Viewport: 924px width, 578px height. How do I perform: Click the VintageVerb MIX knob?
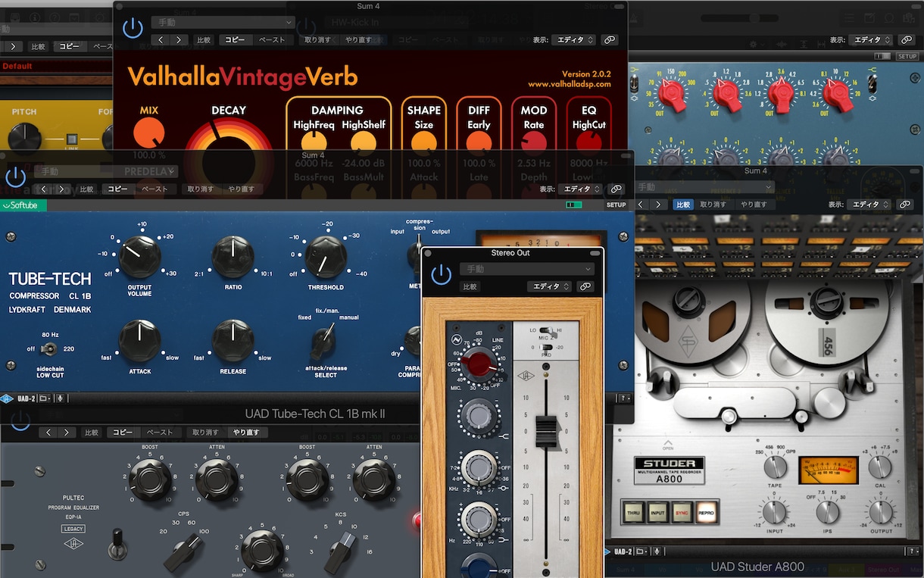click(149, 134)
